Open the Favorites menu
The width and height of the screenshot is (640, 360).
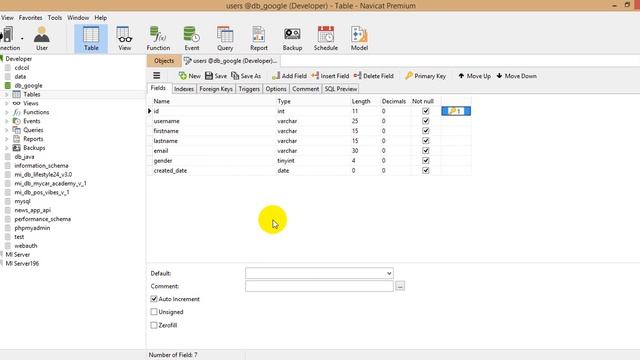[x=31, y=18]
